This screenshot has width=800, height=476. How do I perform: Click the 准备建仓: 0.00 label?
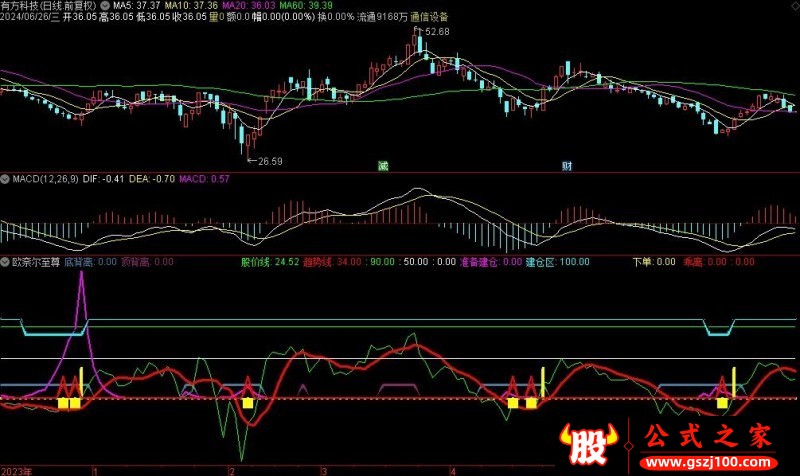[491, 262]
